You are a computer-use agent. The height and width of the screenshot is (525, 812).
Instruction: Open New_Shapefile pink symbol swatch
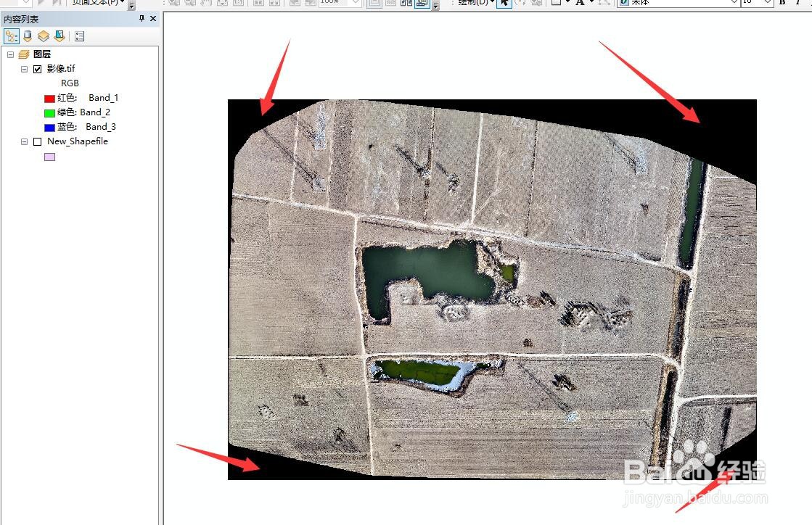click(50, 157)
